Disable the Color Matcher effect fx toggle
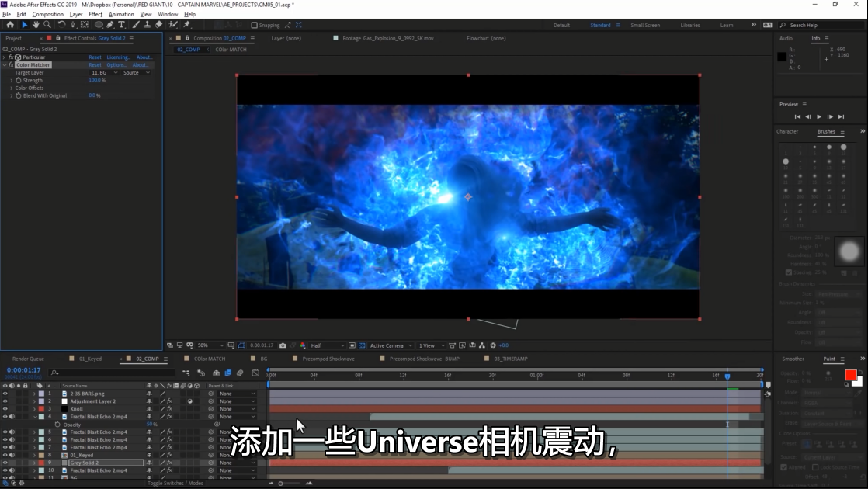The width and height of the screenshot is (868, 489). [11, 64]
